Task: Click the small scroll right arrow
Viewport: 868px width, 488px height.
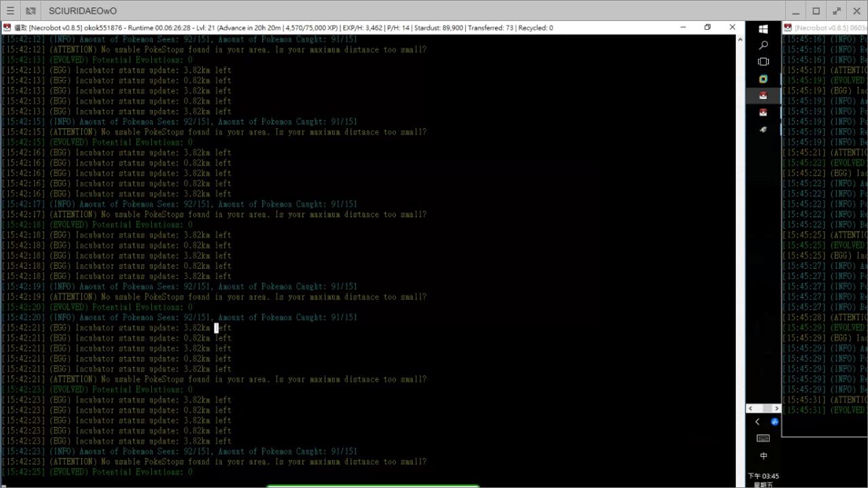Action: coord(776,409)
